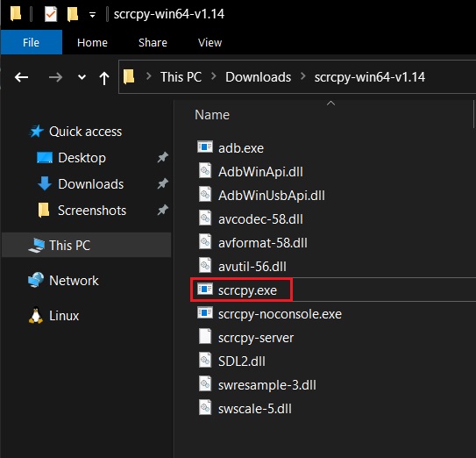Expand the chevron before This PC breadcrumb
476x458 pixels.
coord(149,76)
